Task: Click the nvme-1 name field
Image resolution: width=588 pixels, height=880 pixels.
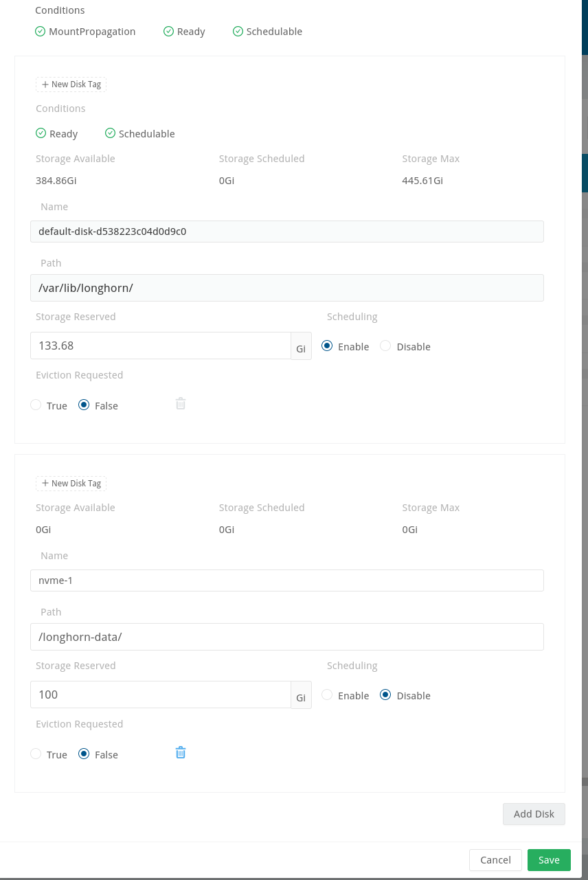Action: click(x=287, y=580)
